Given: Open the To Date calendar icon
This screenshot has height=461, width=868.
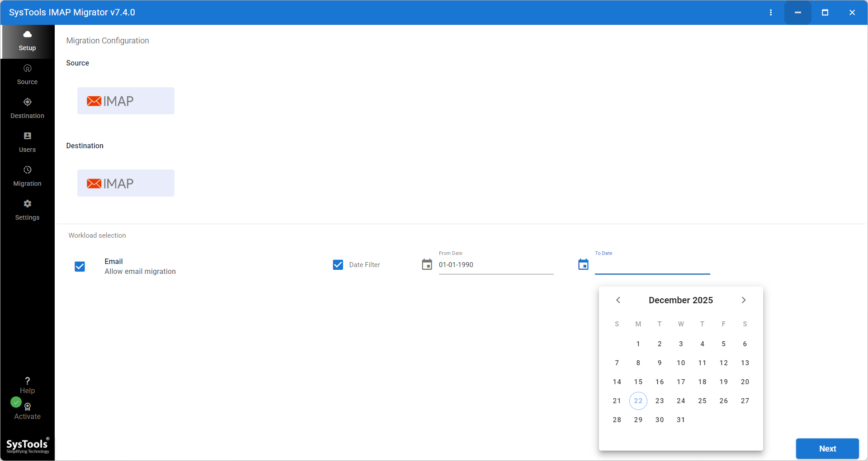Looking at the screenshot, I should click(x=583, y=264).
